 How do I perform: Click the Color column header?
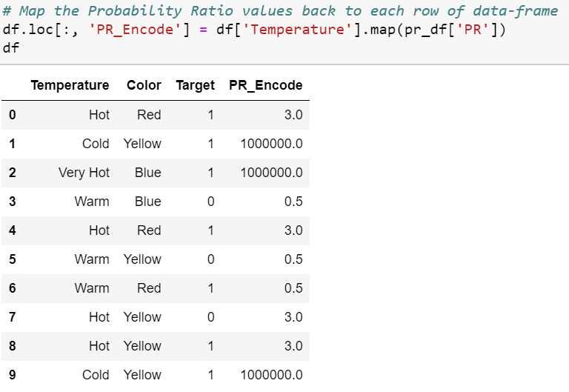(144, 85)
